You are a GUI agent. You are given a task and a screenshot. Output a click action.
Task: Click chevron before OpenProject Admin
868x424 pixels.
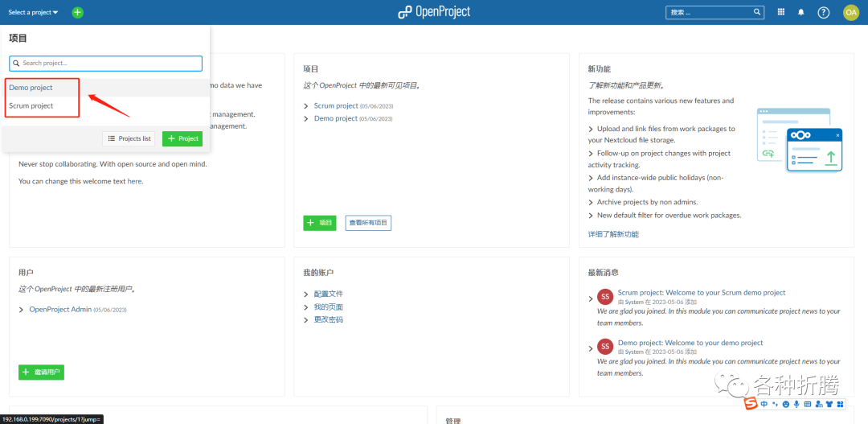[22, 310]
